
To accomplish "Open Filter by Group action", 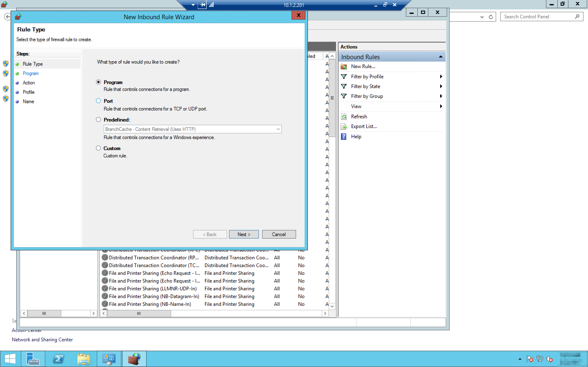I will (367, 96).
